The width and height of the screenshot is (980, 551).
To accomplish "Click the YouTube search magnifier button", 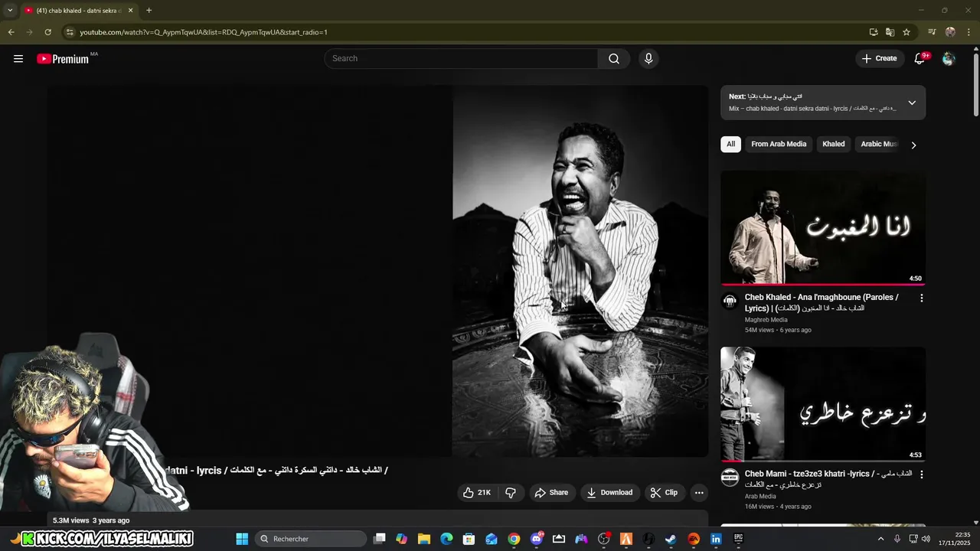I will 614,59.
